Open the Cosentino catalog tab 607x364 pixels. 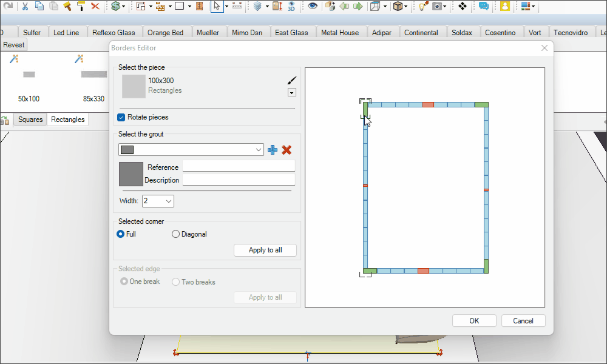500,33
